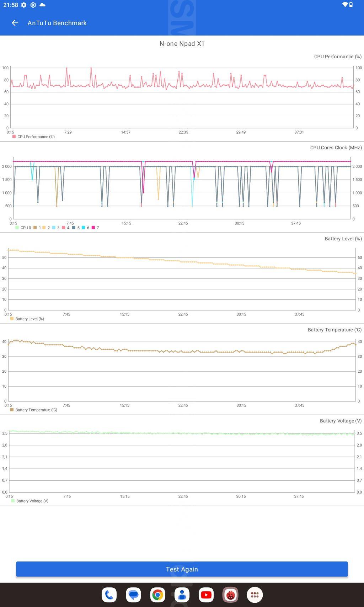Toggle Battery Voltage (V) legend entry
The height and width of the screenshot is (607, 364).
(30, 501)
